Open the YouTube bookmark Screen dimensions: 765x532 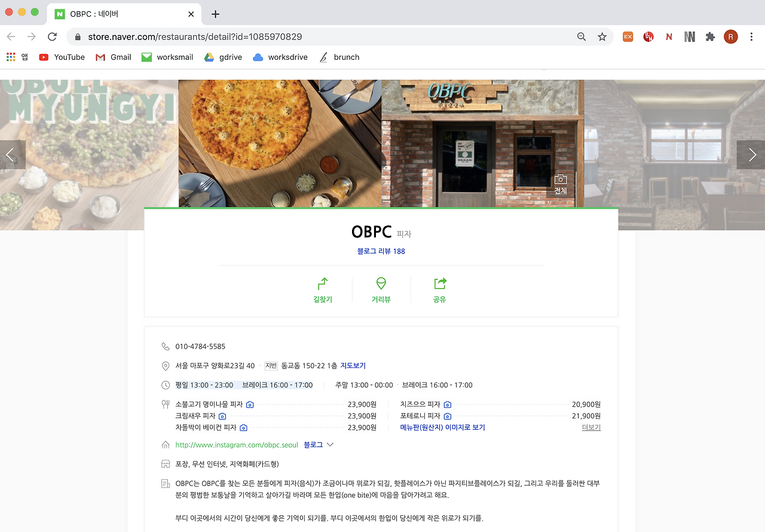[62, 57]
